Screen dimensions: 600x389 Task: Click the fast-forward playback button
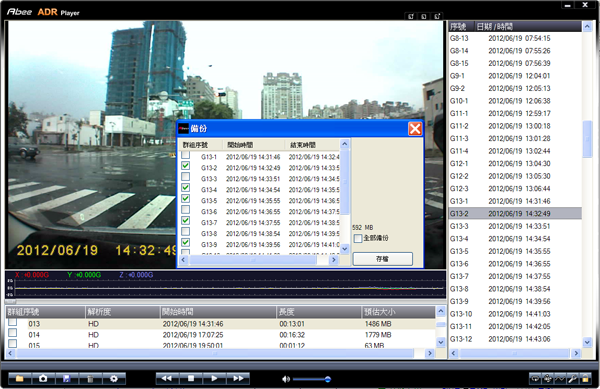[238, 378]
